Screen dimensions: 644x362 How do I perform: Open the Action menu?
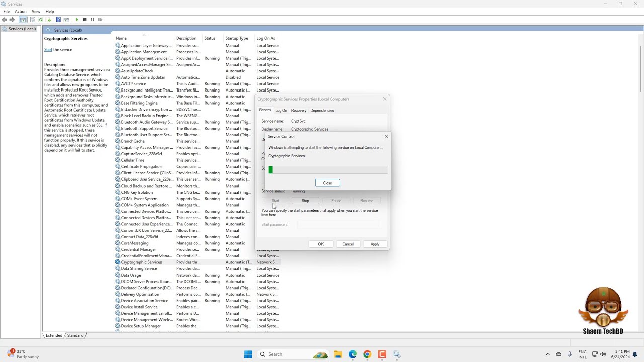(21, 11)
